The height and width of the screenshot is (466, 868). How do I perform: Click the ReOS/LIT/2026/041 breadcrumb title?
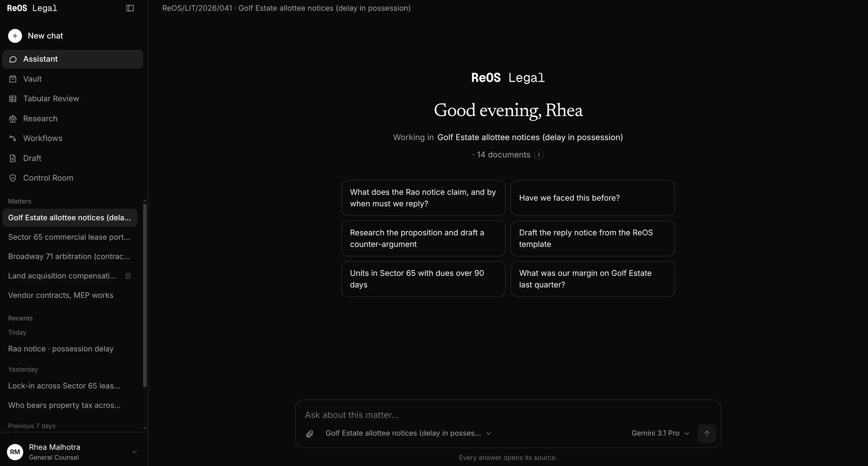[x=286, y=8]
